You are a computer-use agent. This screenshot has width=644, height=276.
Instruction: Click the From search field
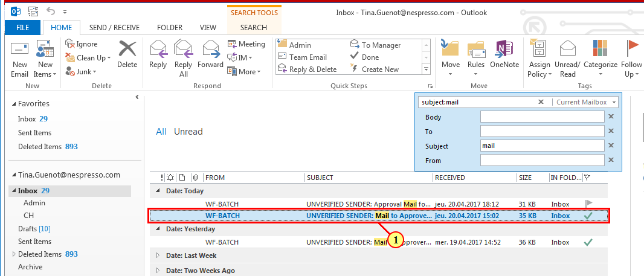[542, 160]
